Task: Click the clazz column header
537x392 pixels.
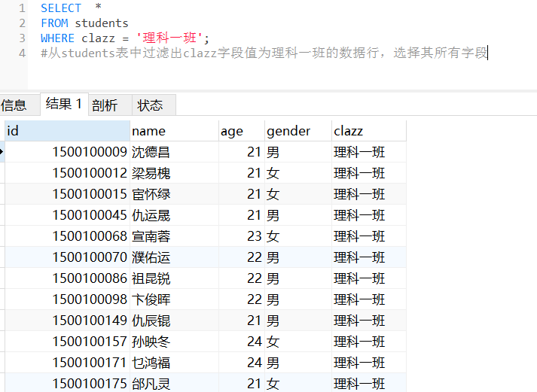Action: click(369, 131)
